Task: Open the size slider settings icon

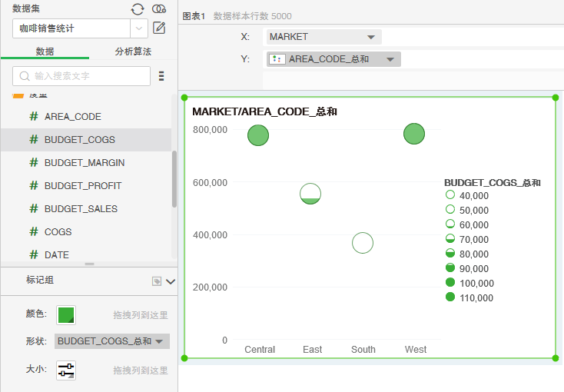Action: [66, 370]
